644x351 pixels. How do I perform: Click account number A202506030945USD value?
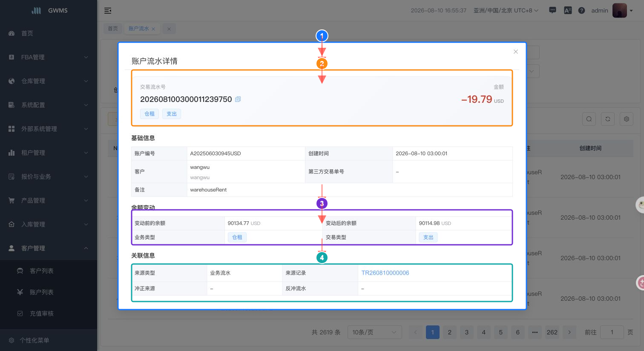click(216, 154)
